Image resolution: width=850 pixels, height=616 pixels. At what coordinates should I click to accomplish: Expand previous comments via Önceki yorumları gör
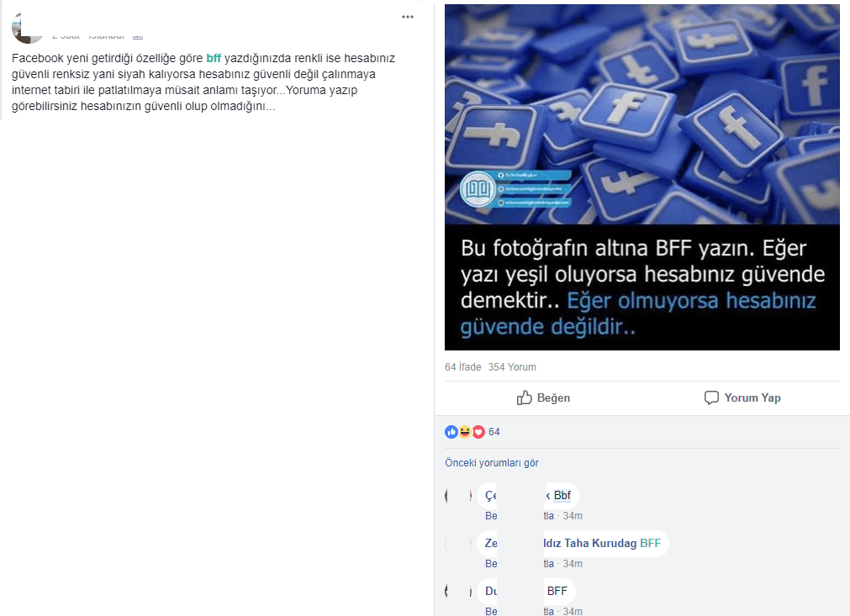[x=492, y=463]
